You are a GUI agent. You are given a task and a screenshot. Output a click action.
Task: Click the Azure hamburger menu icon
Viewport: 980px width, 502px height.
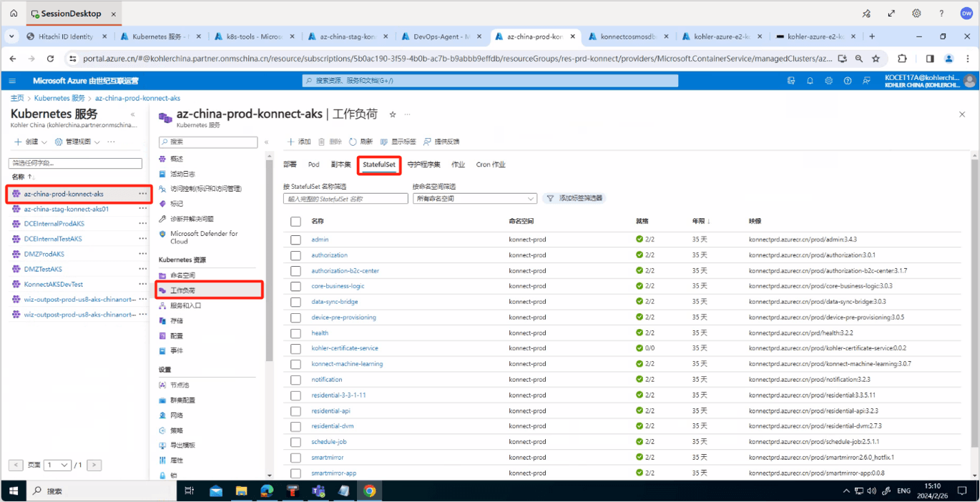tap(13, 81)
